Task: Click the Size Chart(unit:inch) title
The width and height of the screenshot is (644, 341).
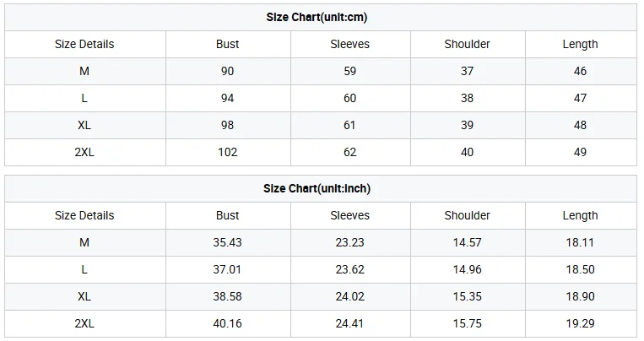Action: click(317, 188)
